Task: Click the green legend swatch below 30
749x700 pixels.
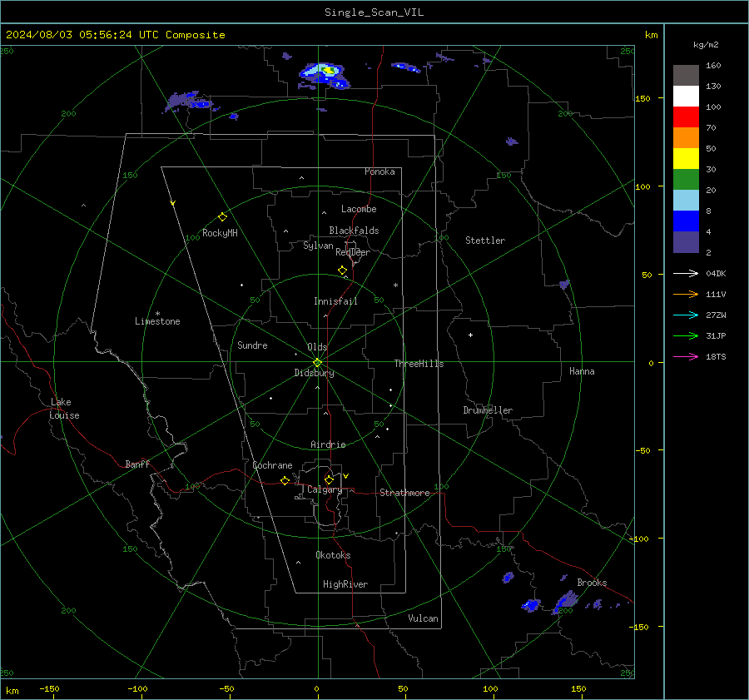Action: pyautogui.click(x=686, y=180)
